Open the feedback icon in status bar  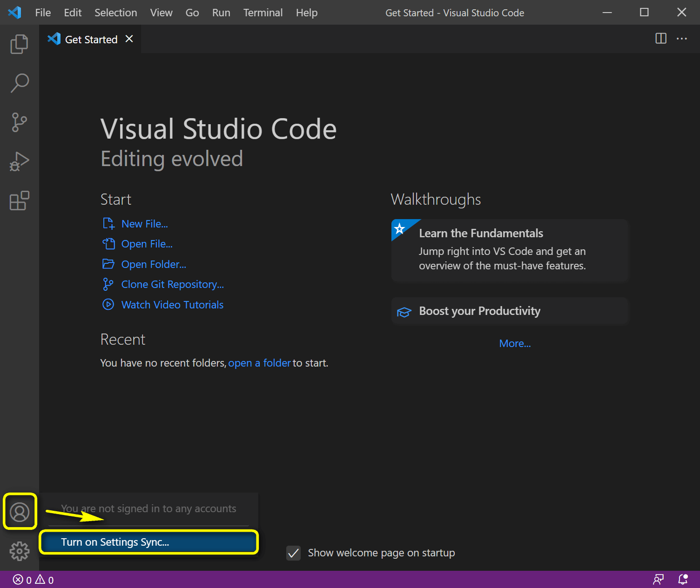point(659,580)
